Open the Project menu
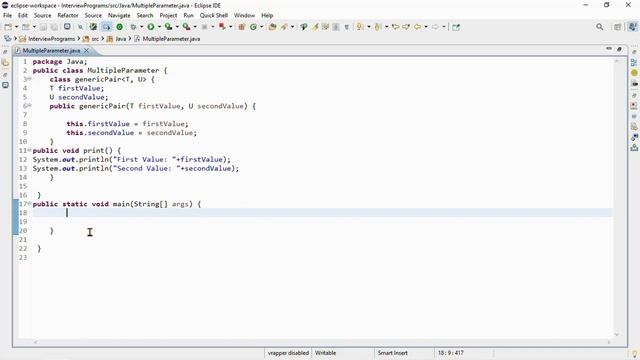 click(x=168, y=15)
